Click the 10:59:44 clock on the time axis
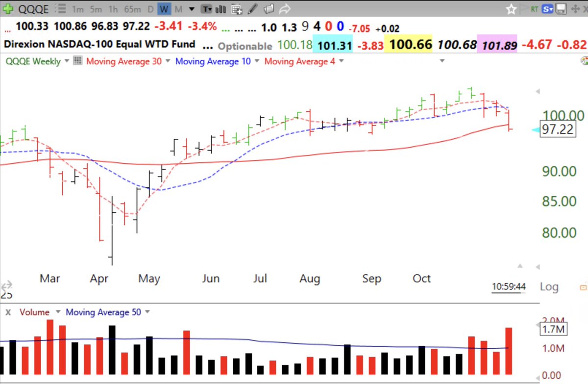588x384 pixels. click(x=510, y=286)
